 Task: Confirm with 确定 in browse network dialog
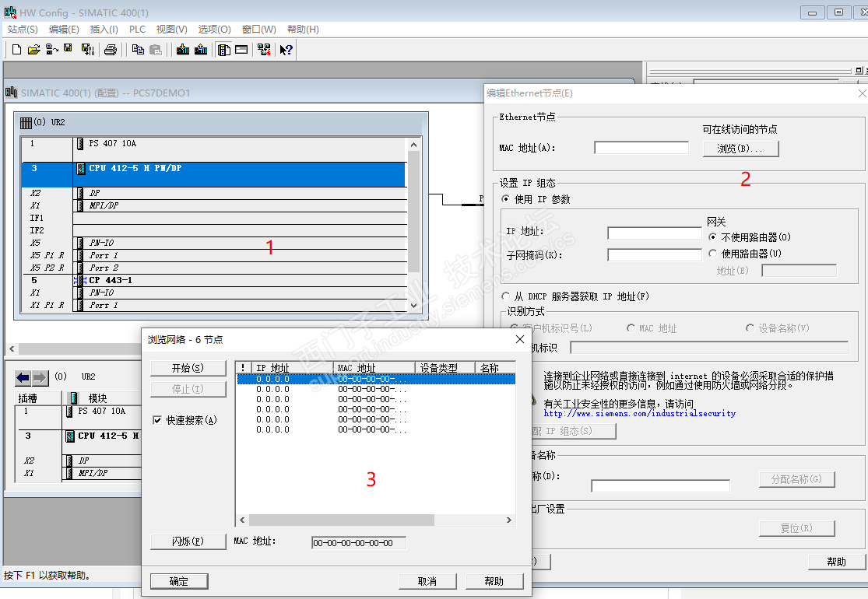179,581
